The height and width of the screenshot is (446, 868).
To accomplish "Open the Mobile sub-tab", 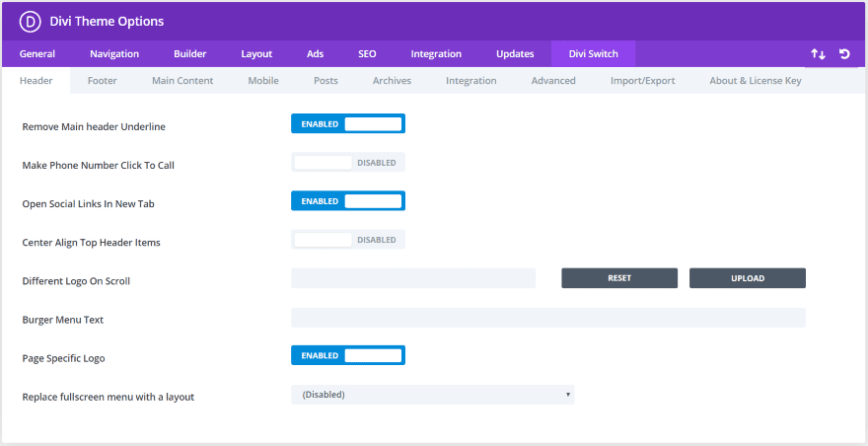I will 263,80.
